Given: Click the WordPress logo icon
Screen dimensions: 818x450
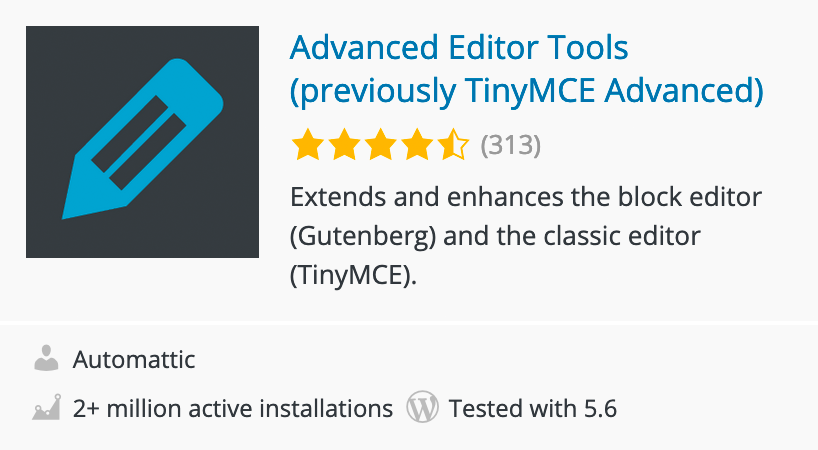Looking at the screenshot, I should pos(423,408).
